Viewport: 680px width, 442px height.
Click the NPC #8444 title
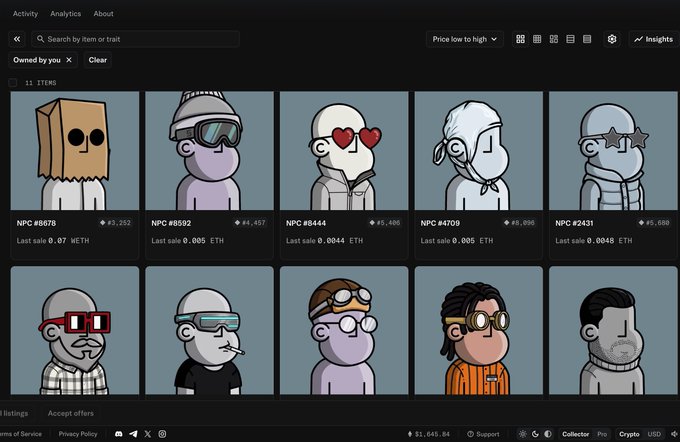[306, 223]
